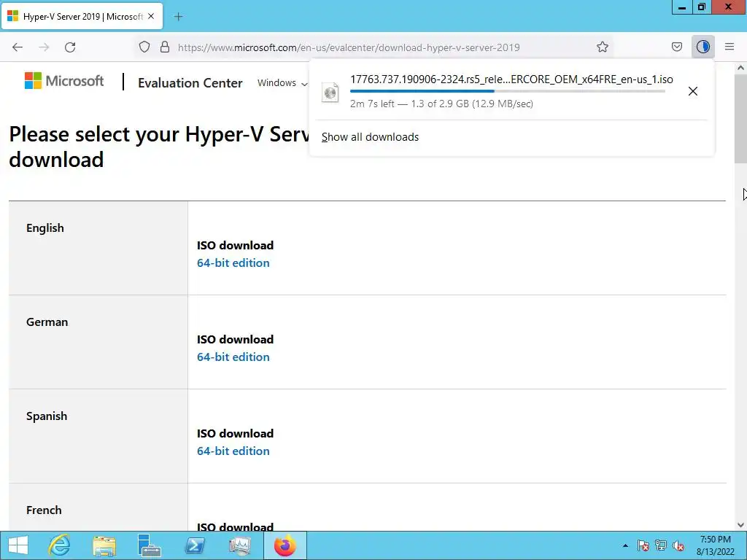Click the English language row label

(x=44, y=228)
